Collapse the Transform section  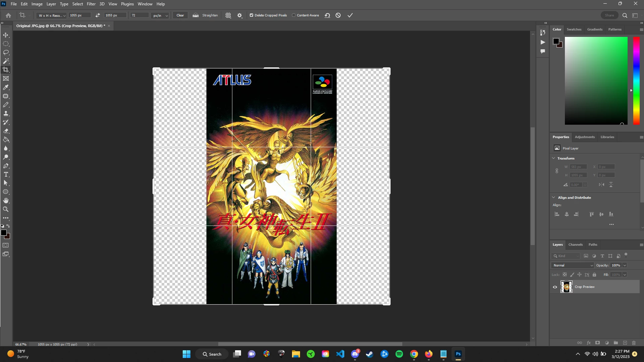(553, 158)
